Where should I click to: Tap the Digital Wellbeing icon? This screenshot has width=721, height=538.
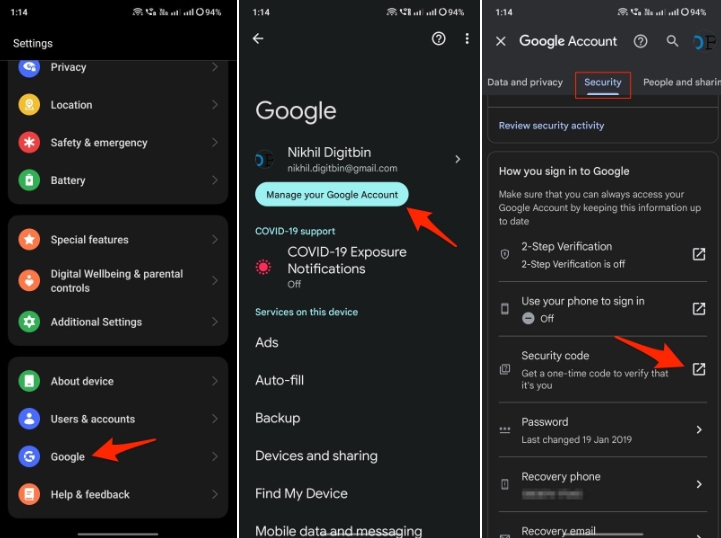point(29,280)
